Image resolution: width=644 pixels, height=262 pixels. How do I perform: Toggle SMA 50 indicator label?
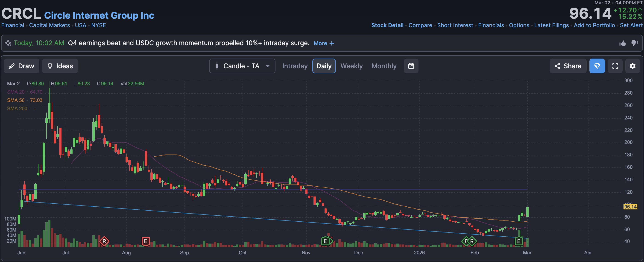click(16, 100)
